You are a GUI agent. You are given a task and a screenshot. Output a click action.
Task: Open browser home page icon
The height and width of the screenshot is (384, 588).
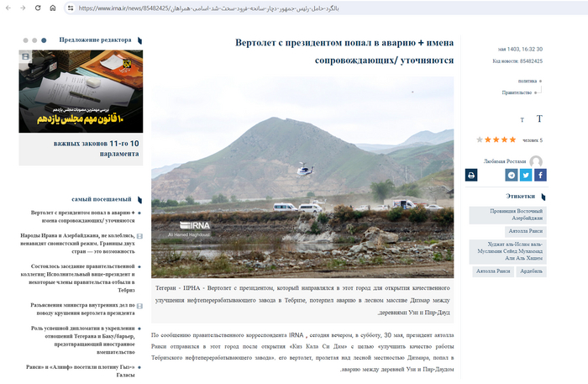tap(53, 8)
